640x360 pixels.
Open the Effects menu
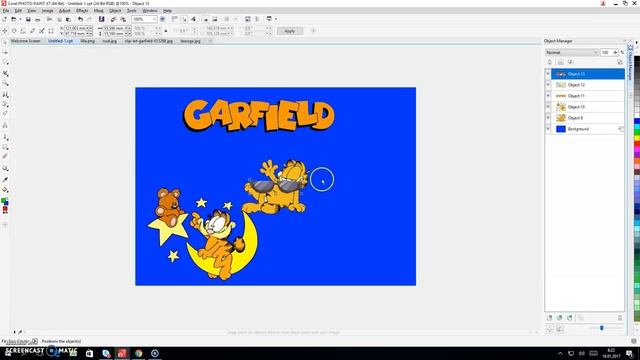tap(82, 11)
